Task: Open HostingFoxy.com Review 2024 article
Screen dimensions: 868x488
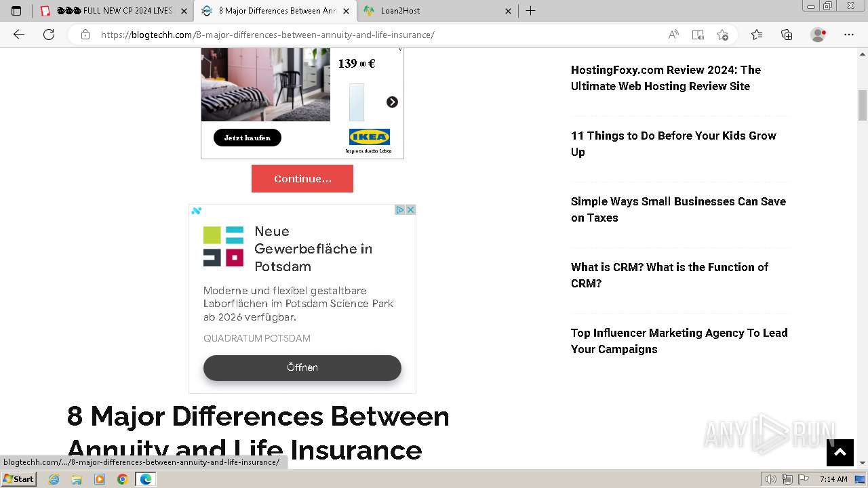Action: [x=666, y=78]
